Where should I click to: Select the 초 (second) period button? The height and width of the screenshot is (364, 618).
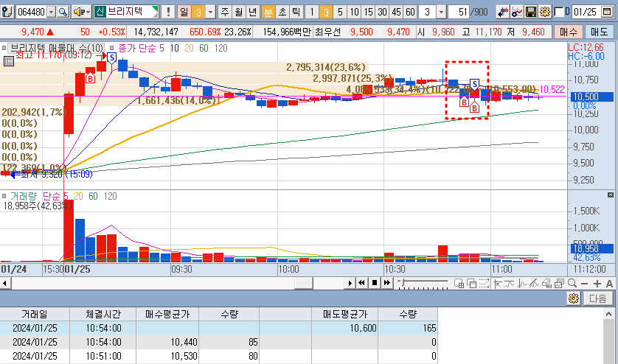pos(282,12)
